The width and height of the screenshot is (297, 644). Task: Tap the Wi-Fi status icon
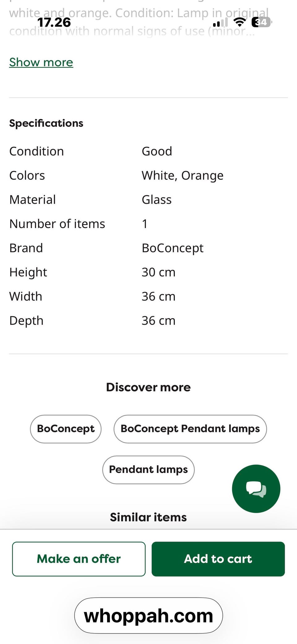pos(239,22)
